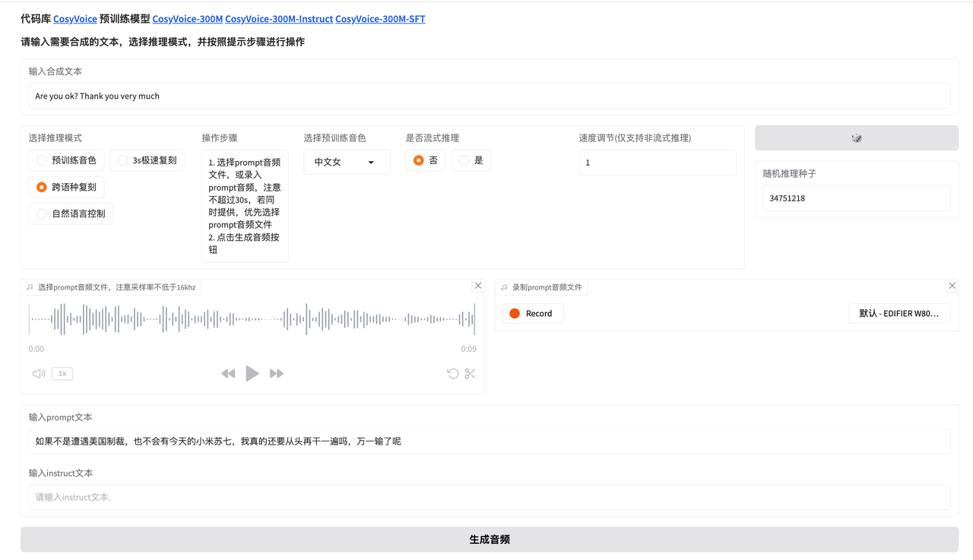The height and width of the screenshot is (560, 973).
Task: Enable streaming inference with 是
Action: 464,160
